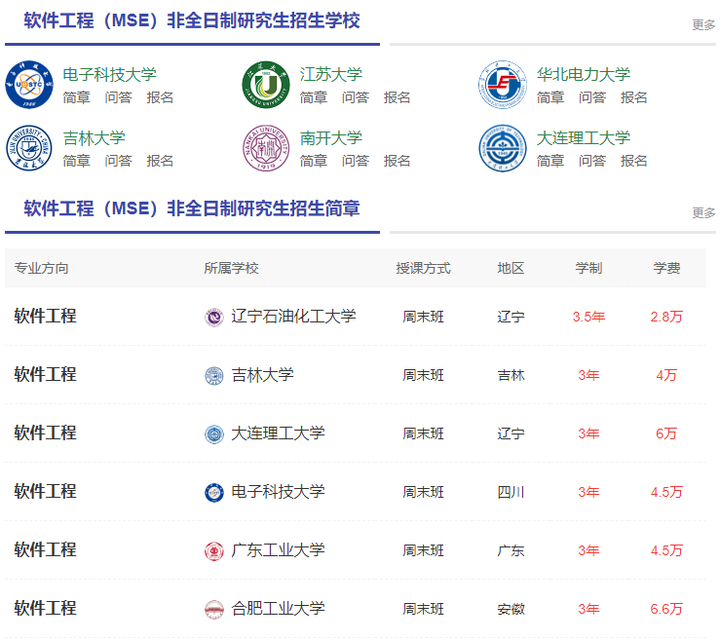720x640 pixels.
Task: Click small 合肥工业大学 logo in table
Action: [214, 610]
